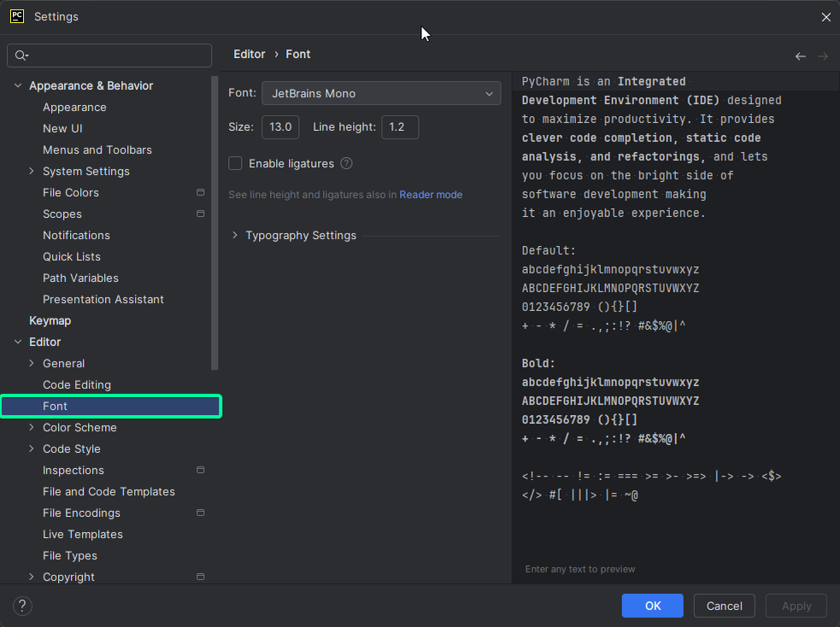Apply font changes with the OK button
This screenshot has width=840, height=627.
652,606
